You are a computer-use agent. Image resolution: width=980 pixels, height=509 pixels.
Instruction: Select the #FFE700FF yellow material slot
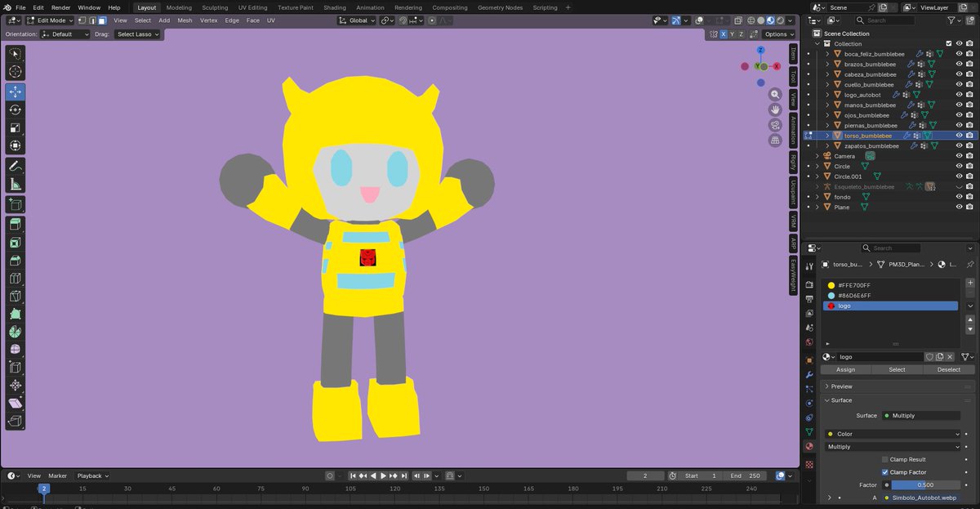[890, 285]
